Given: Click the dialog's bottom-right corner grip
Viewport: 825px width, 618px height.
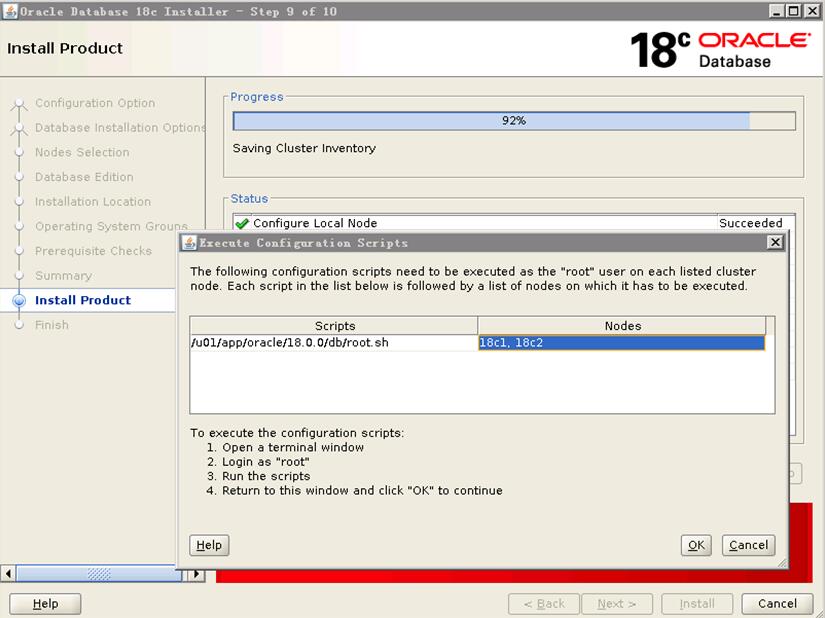Looking at the screenshot, I should [782, 563].
